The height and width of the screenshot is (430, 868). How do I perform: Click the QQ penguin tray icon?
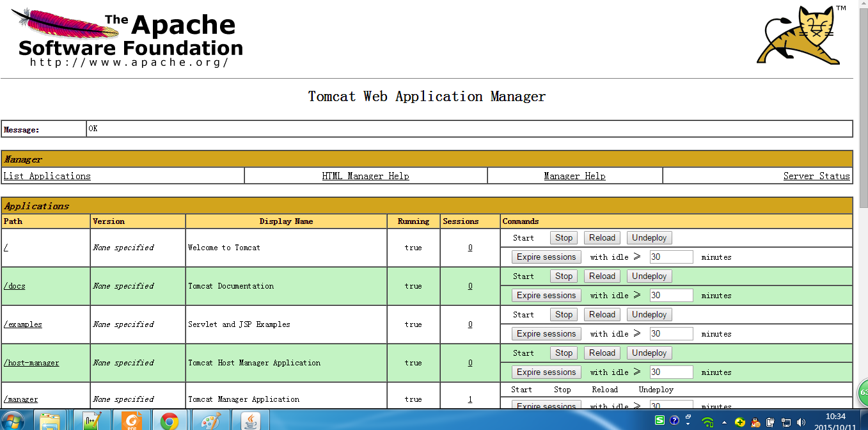coord(755,422)
